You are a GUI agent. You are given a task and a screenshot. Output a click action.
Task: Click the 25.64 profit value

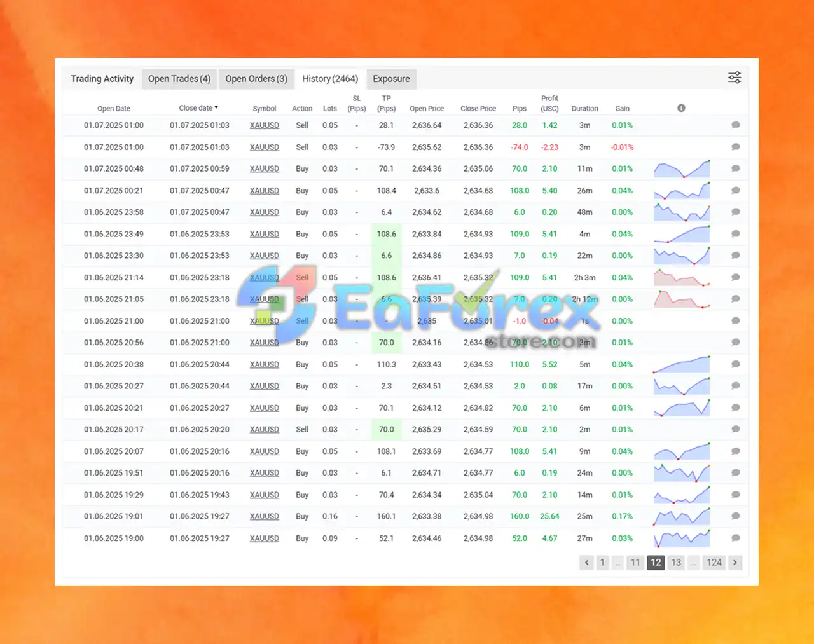[x=549, y=516]
